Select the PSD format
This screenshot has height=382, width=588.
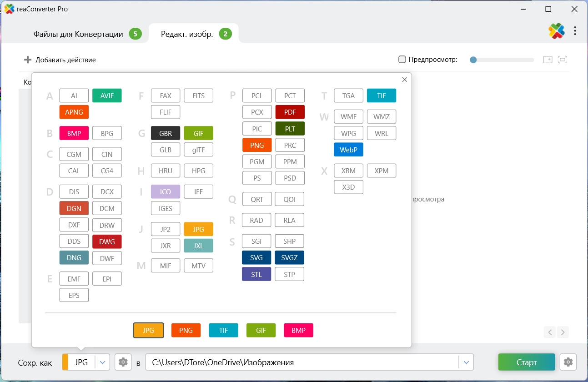[x=290, y=178]
